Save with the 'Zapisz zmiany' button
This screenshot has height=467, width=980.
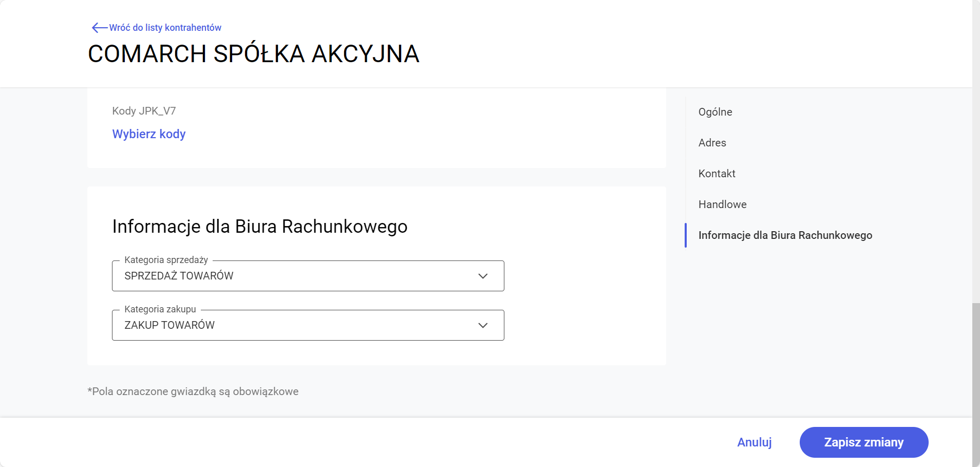coord(863,442)
